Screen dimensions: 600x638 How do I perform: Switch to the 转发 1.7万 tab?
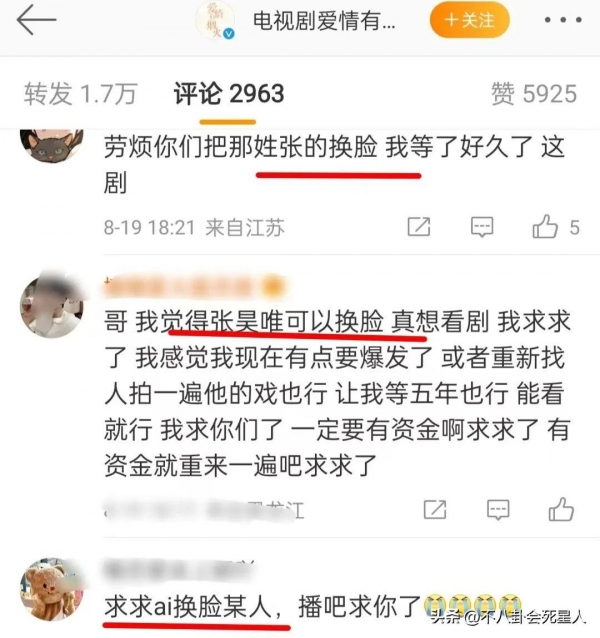[80, 94]
